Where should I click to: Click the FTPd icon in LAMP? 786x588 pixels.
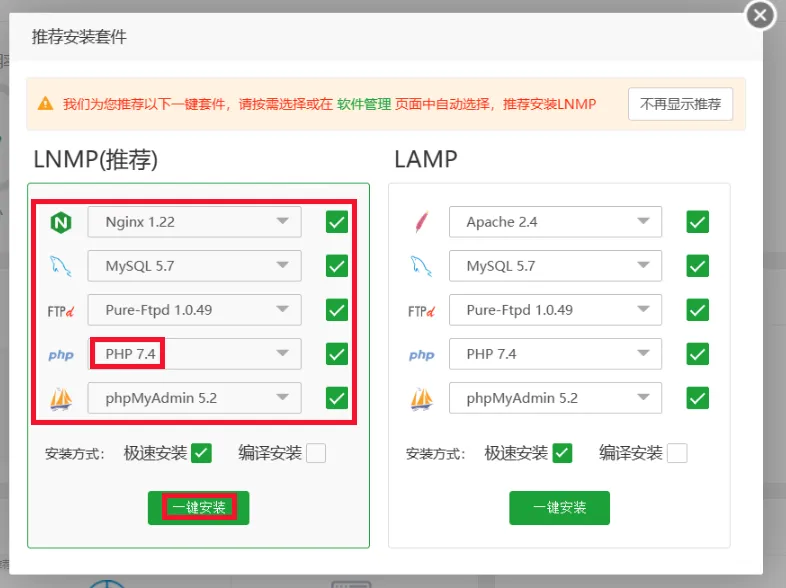click(421, 311)
